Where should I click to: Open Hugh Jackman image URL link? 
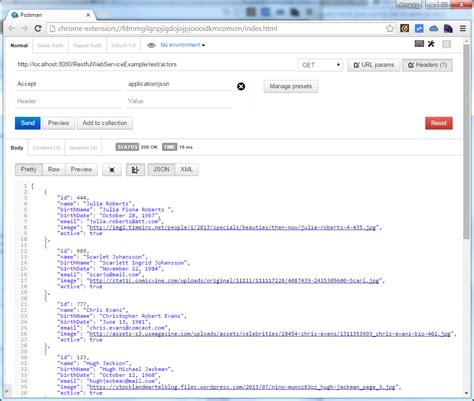(x=242, y=387)
